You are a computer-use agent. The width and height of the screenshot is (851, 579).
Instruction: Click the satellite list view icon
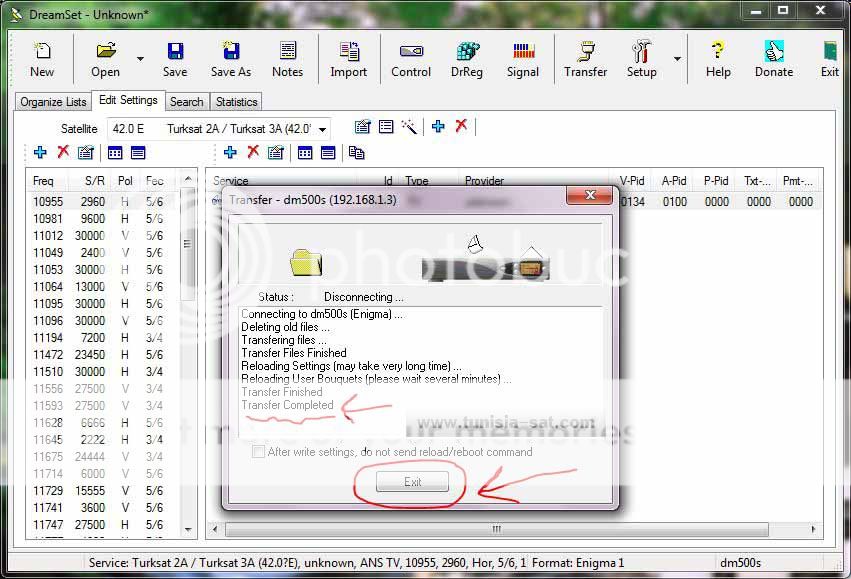(386, 127)
